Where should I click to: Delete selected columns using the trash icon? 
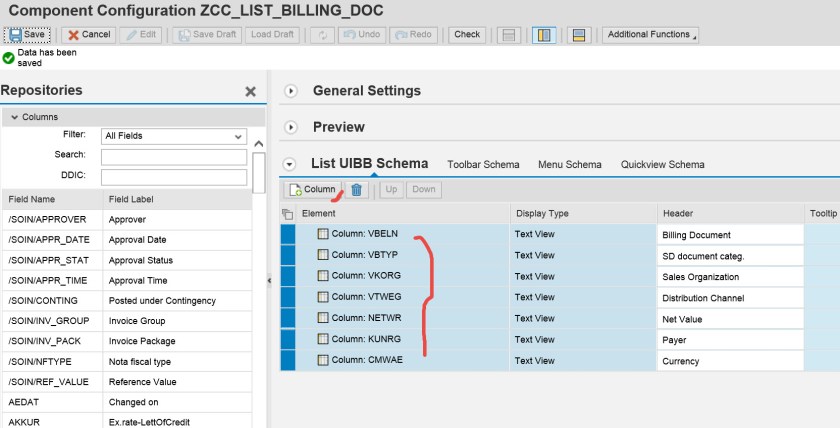(x=356, y=189)
